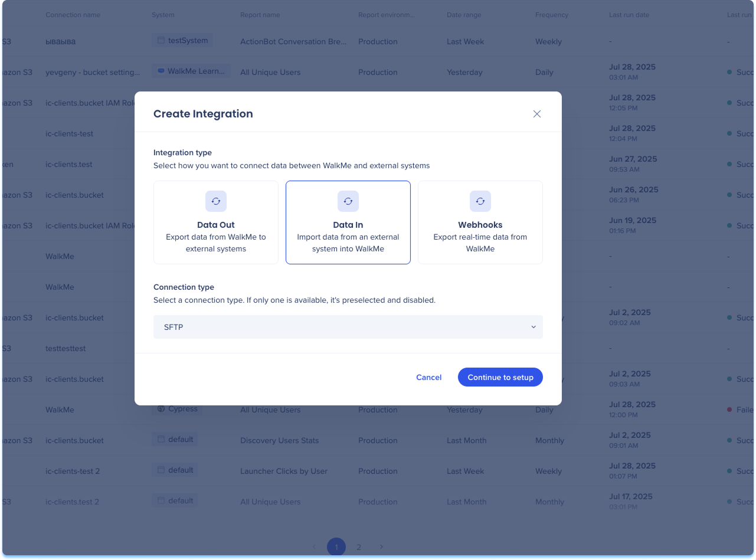Select the Data In integration card
756x560 pixels.
point(348,222)
